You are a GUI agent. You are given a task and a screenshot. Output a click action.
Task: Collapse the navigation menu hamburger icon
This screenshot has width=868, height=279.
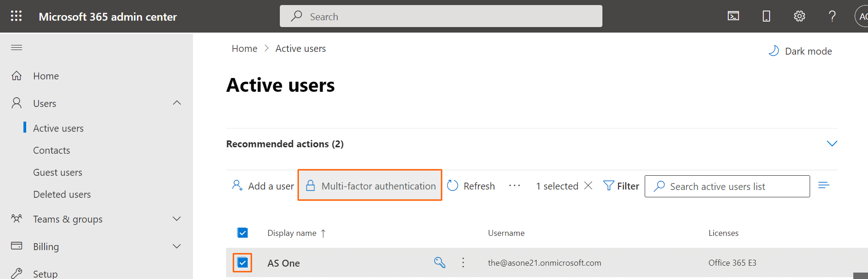17,48
